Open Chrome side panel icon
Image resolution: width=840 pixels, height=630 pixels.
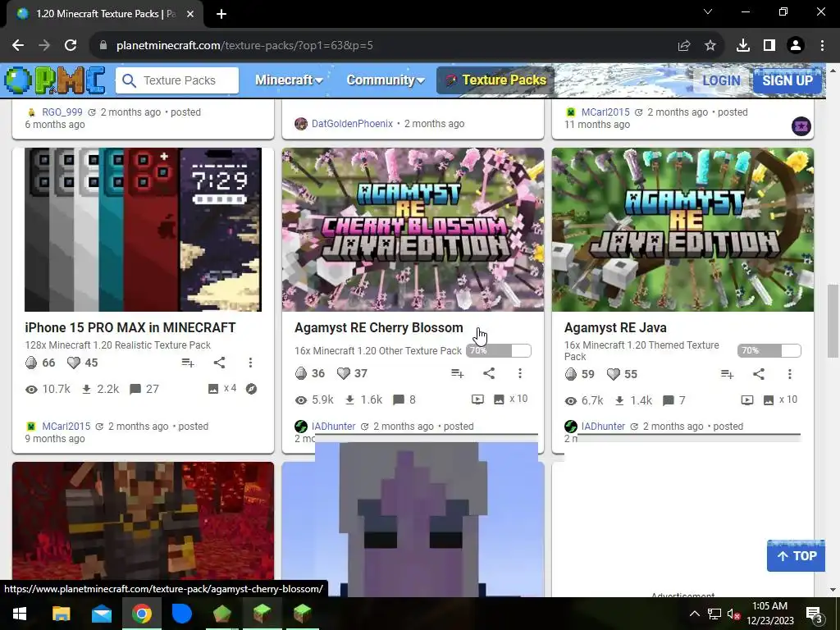pyautogui.click(x=769, y=46)
